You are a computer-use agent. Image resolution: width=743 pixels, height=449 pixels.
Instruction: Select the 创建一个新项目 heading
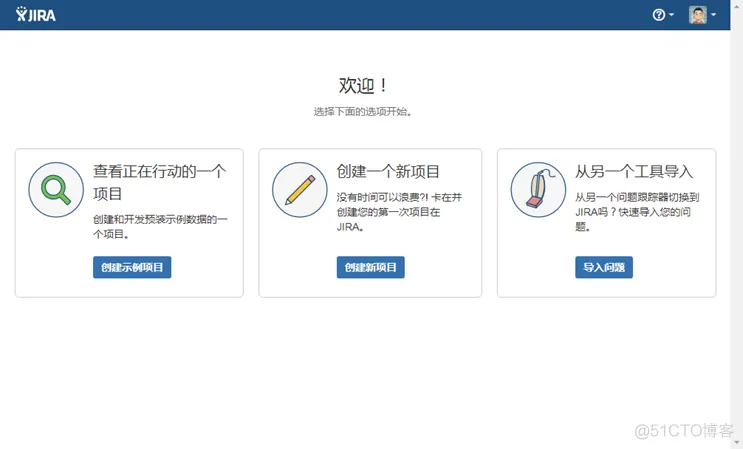click(x=388, y=171)
